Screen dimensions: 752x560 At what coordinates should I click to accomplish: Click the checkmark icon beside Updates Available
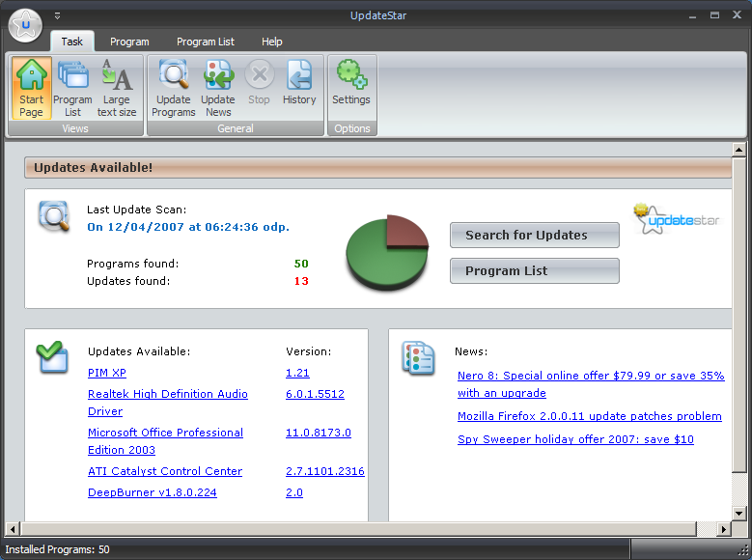(x=52, y=357)
